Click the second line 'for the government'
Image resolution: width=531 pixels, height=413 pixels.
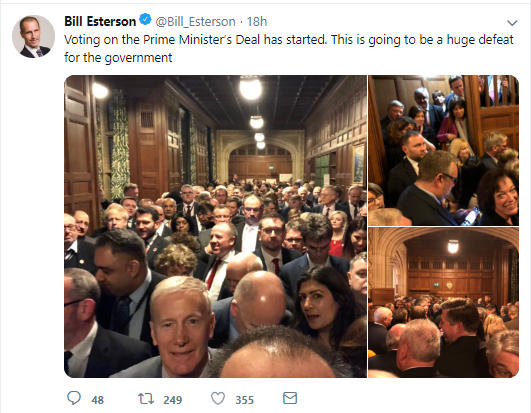coord(118,58)
